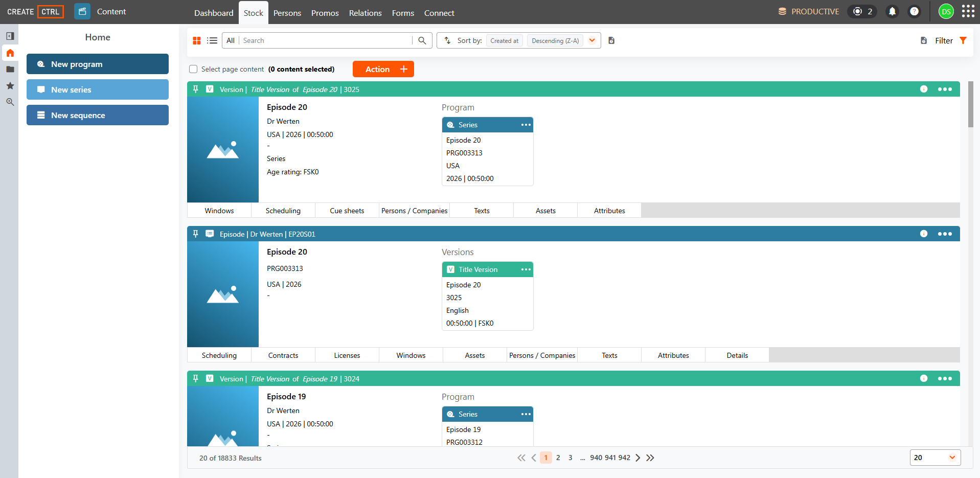980x478 pixels.
Task: Click the vertical scrollbar thumb
Action: (x=971, y=104)
